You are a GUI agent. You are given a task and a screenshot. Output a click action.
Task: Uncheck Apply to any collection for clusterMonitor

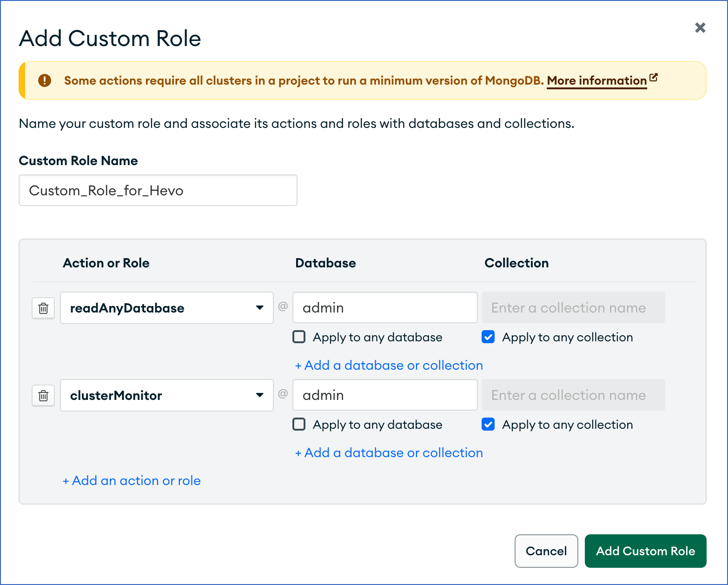488,424
